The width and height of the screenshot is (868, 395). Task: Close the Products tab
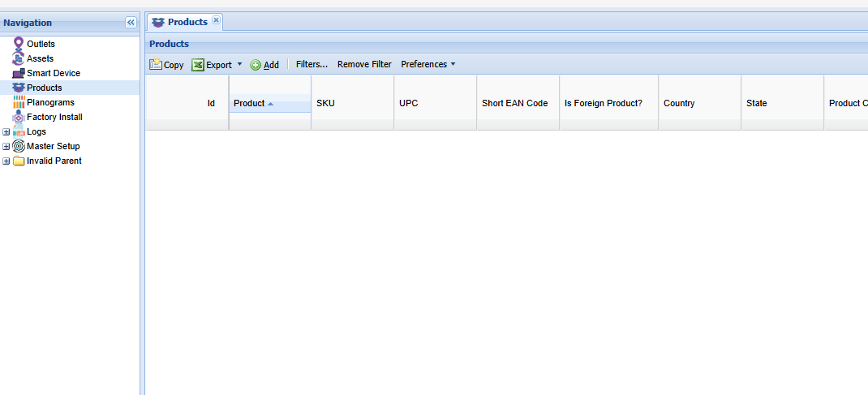(216, 21)
